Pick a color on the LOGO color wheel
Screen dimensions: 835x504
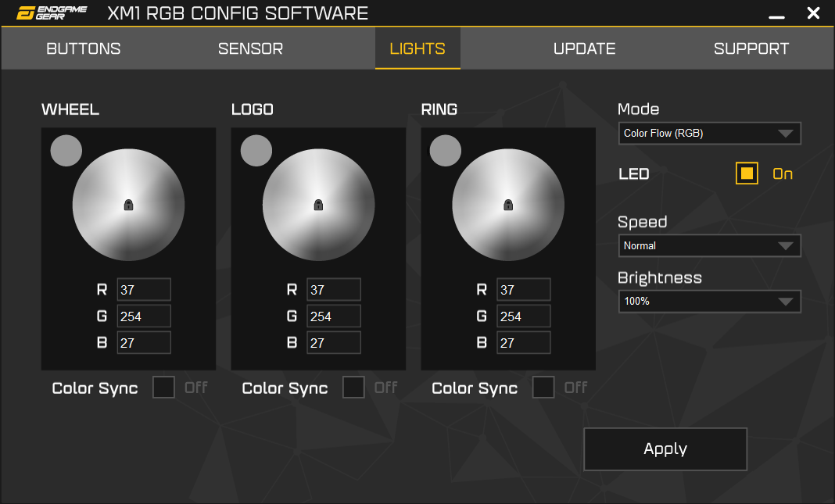(x=318, y=205)
